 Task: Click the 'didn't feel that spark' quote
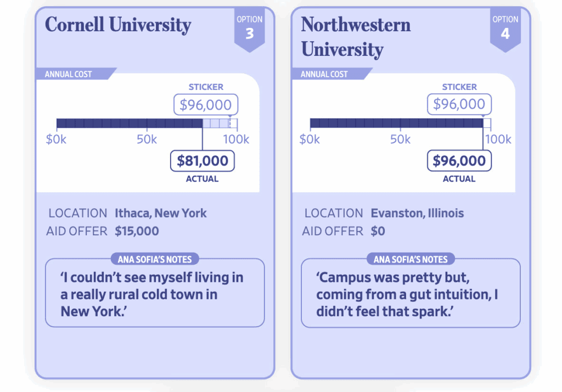(410, 294)
